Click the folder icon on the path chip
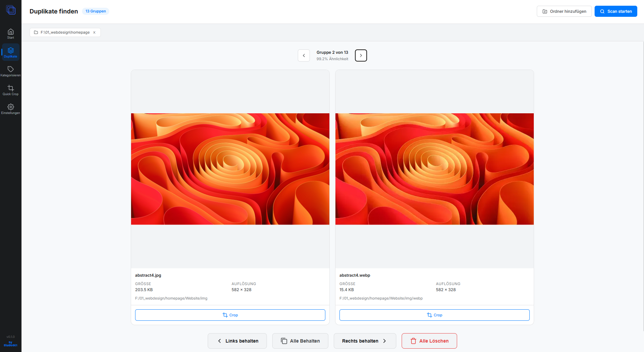This screenshot has width=644, height=352. tap(36, 32)
